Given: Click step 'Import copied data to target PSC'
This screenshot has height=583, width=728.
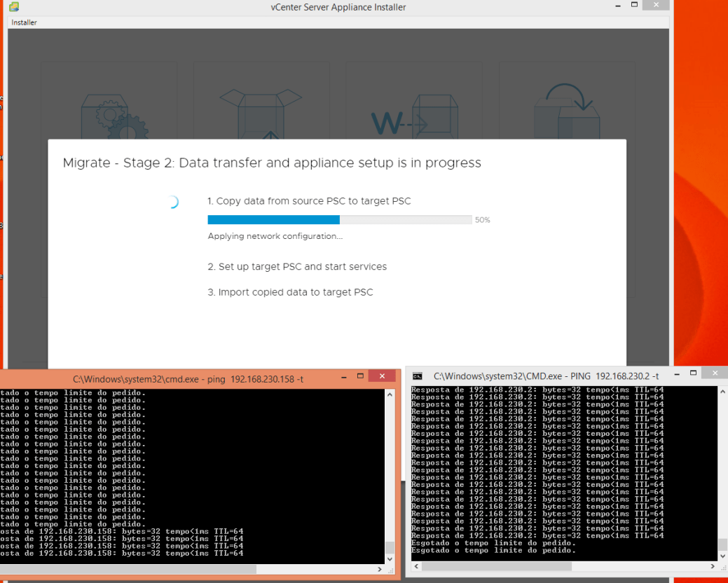Looking at the screenshot, I should tap(290, 292).
